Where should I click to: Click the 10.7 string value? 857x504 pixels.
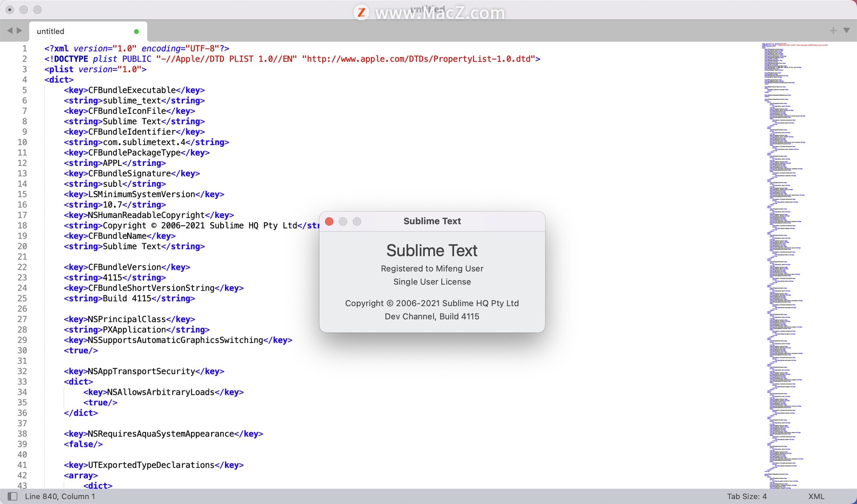(112, 205)
